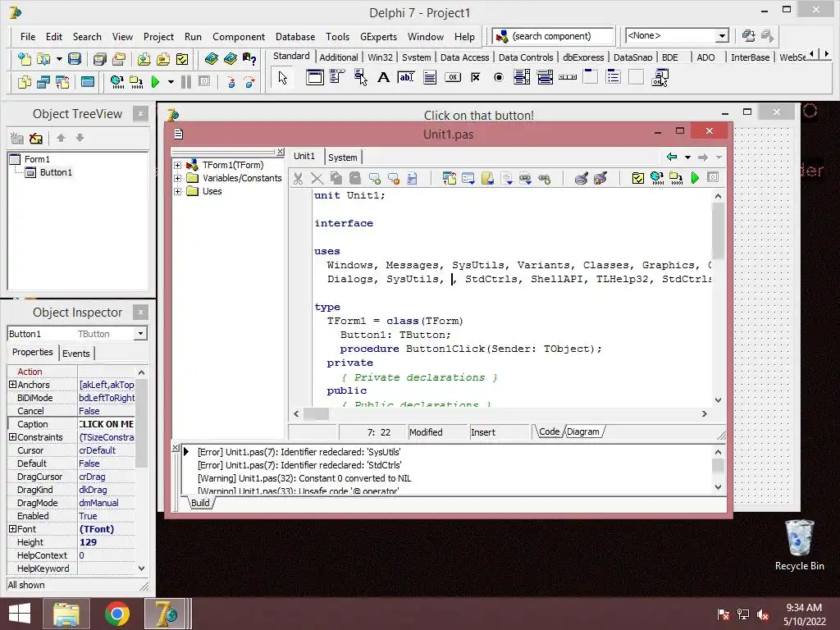This screenshot has width=840, height=630.
Task: Expand the Anchors property
Action: pos(12,385)
